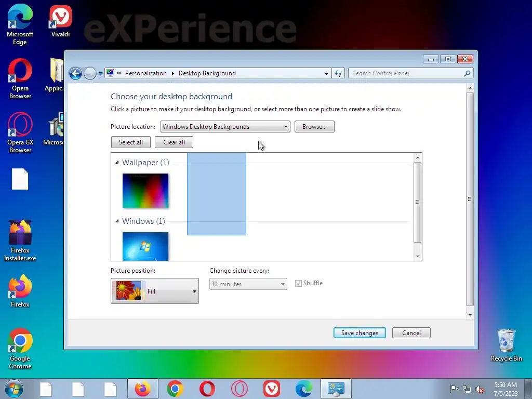Expand arrow between Personalization and Desktop Background
The height and width of the screenshot is (399, 532).
[x=172, y=73]
